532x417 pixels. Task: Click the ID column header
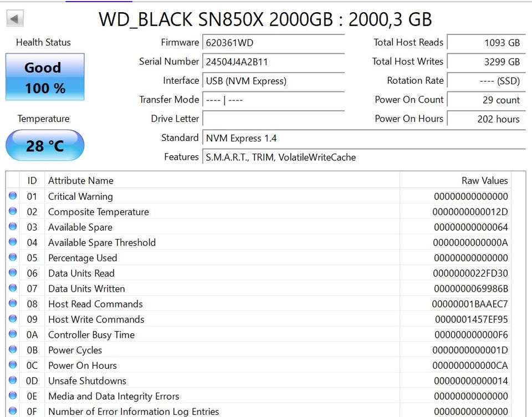tap(32, 180)
